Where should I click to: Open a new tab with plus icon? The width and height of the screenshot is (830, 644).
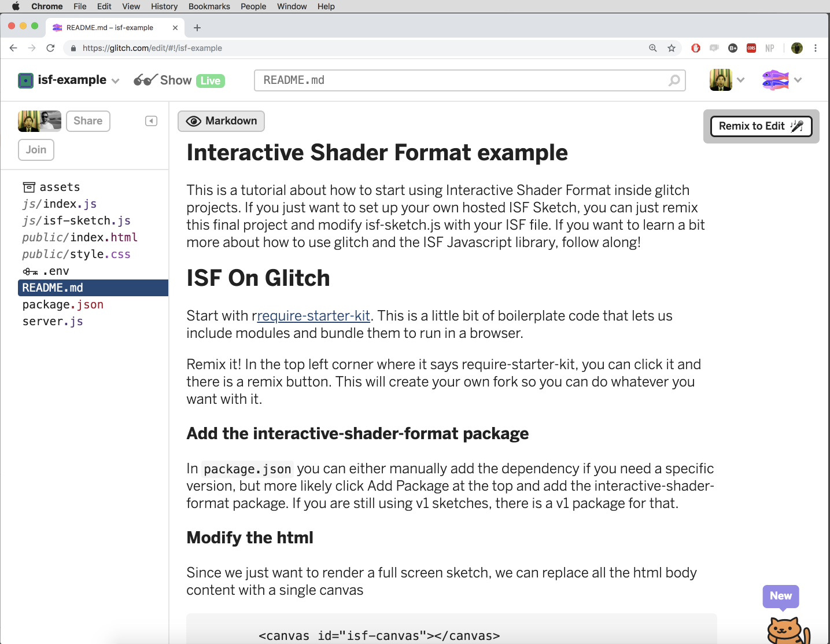pos(197,28)
